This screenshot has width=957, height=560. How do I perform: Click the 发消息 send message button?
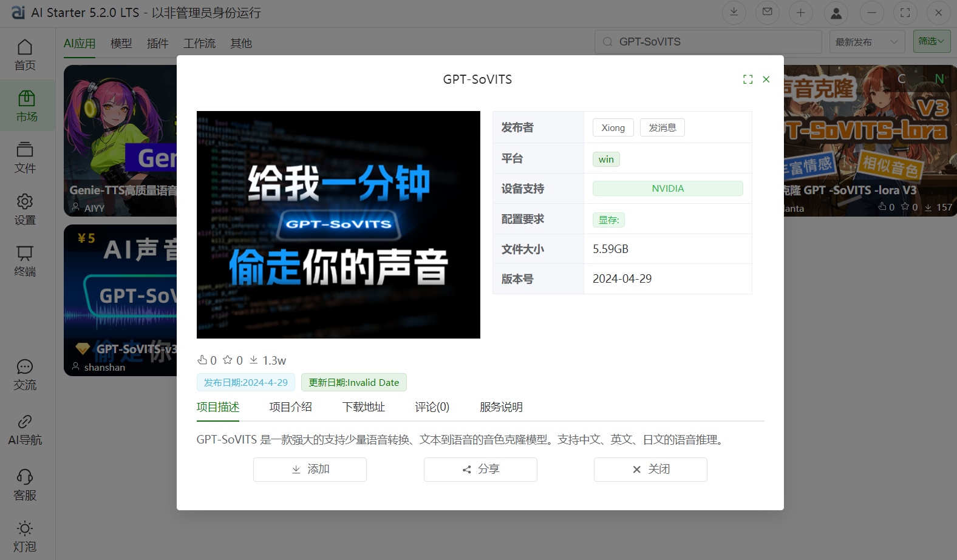(x=662, y=127)
